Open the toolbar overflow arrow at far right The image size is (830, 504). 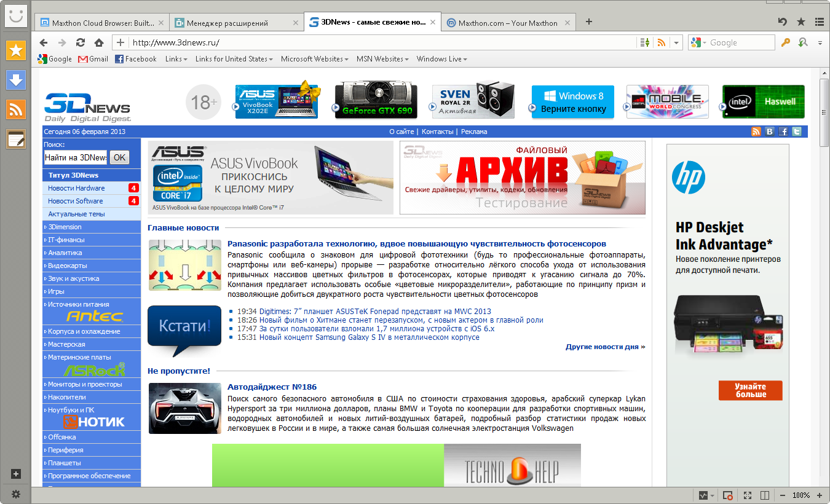point(820,43)
